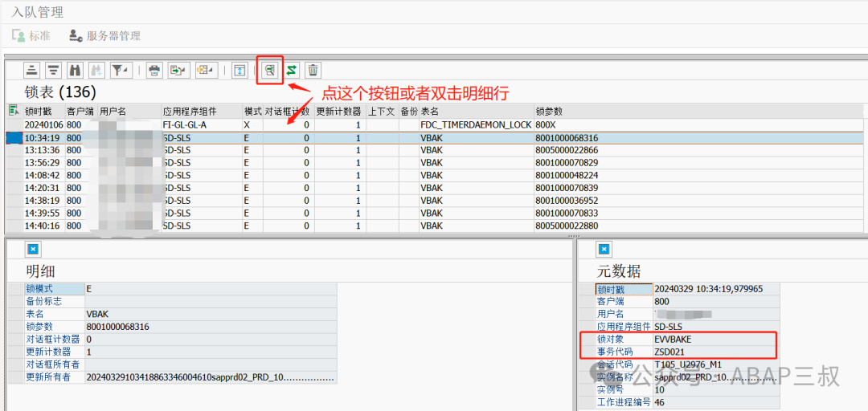Click the 用户名 column header
This screenshot has width=868, height=411.
[129, 112]
